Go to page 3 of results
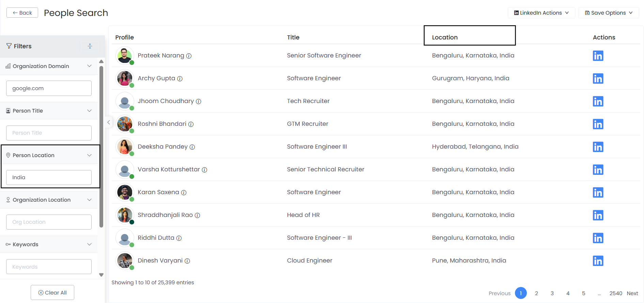644x303 pixels. (552, 293)
